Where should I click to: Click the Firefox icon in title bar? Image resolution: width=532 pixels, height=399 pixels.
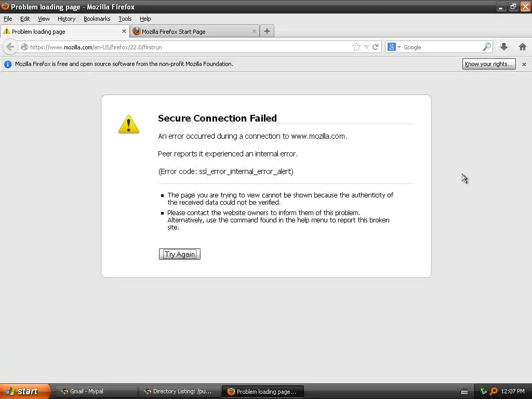click(5, 6)
